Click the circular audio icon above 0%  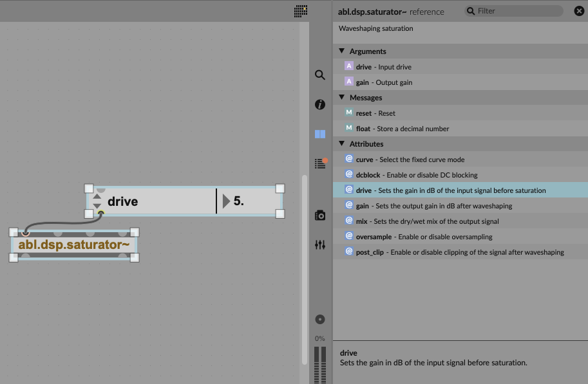click(x=319, y=320)
